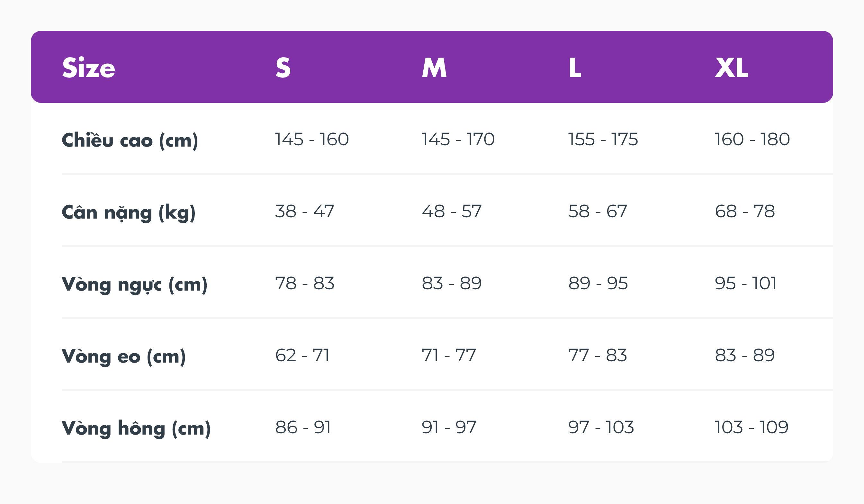
Task: Select the height value 155 - 175
Action: click(x=603, y=139)
